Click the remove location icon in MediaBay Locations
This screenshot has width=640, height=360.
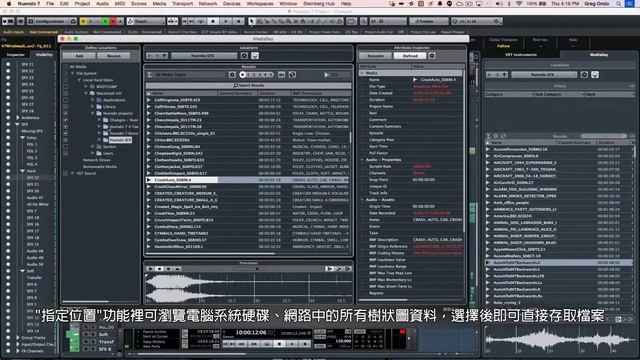click(x=255, y=56)
